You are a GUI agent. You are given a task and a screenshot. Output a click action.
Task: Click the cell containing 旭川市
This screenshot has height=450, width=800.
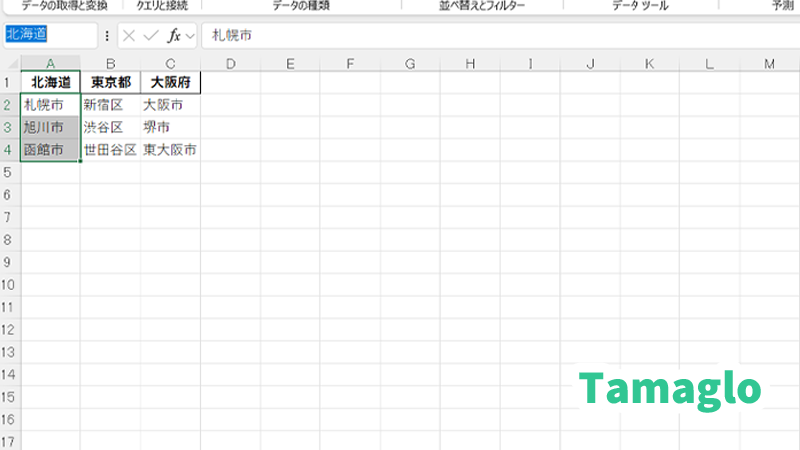tap(50, 127)
